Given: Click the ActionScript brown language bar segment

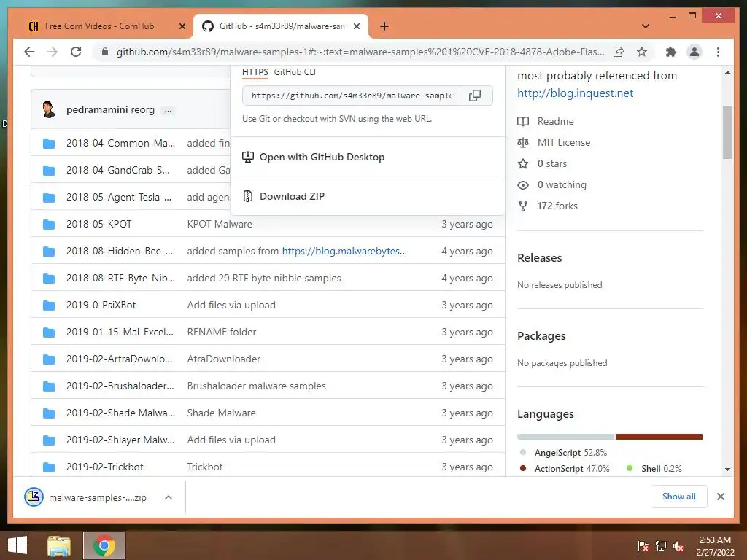Looking at the screenshot, I should (x=659, y=437).
